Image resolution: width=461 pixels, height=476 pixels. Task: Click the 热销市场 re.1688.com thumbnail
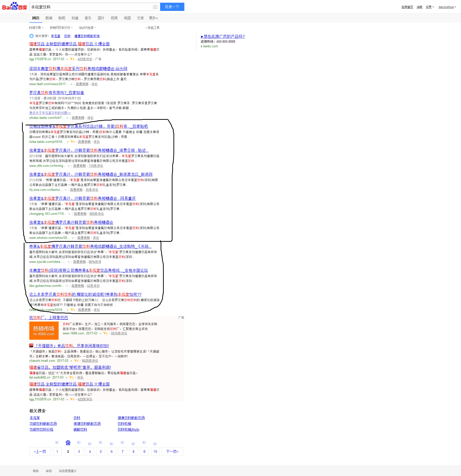[x=44, y=331]
